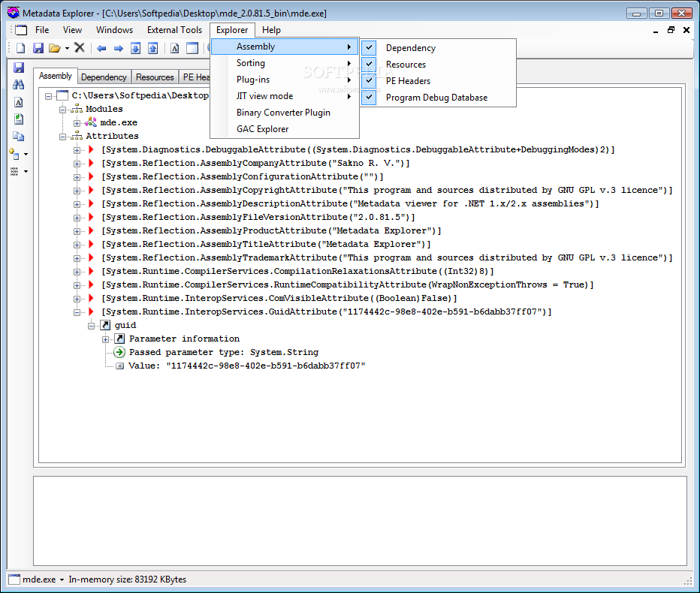The width and height of the screenshot is (700, 593).
Task: Expand the ComVisibleAttribute node
Action: point(77,299)
